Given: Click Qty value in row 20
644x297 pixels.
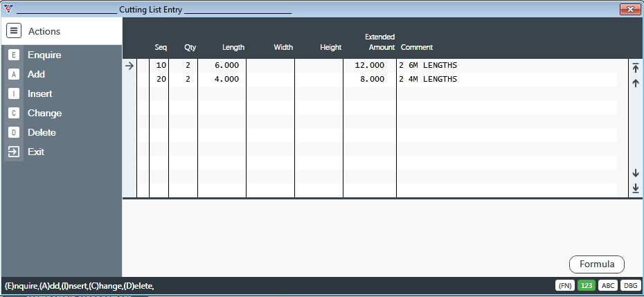Looking at the screenshot, I should point(188,79).
